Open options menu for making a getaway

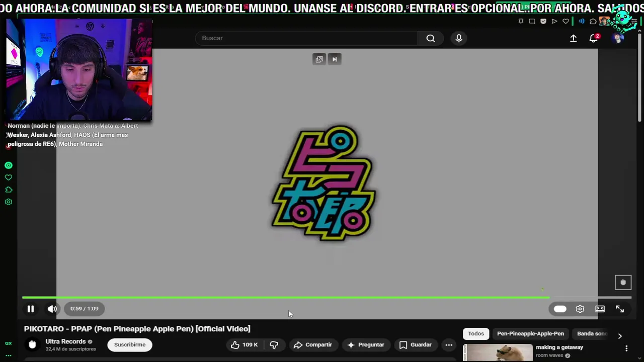coord(626,348)
